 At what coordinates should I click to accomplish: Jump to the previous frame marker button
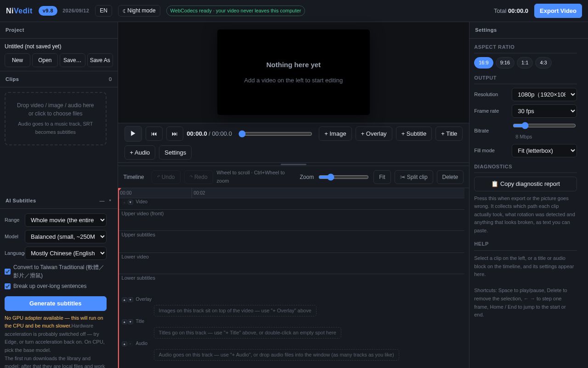(x=154, y=134)
